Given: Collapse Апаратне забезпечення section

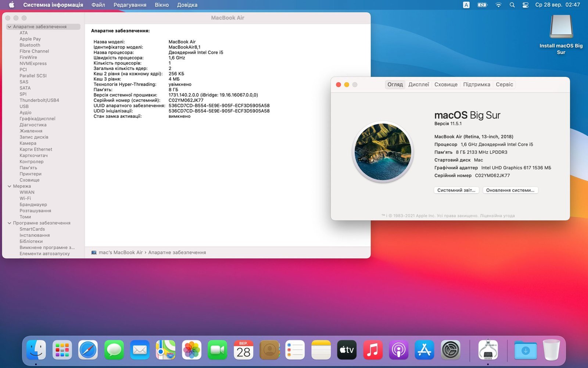Looking at the screenshot, I should tap(9, 27).
